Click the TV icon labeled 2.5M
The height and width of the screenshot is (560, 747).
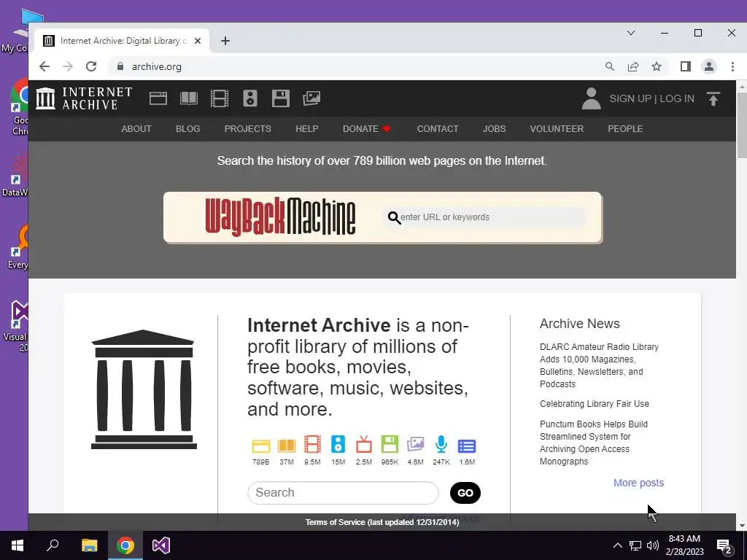(x=364, y=444)
